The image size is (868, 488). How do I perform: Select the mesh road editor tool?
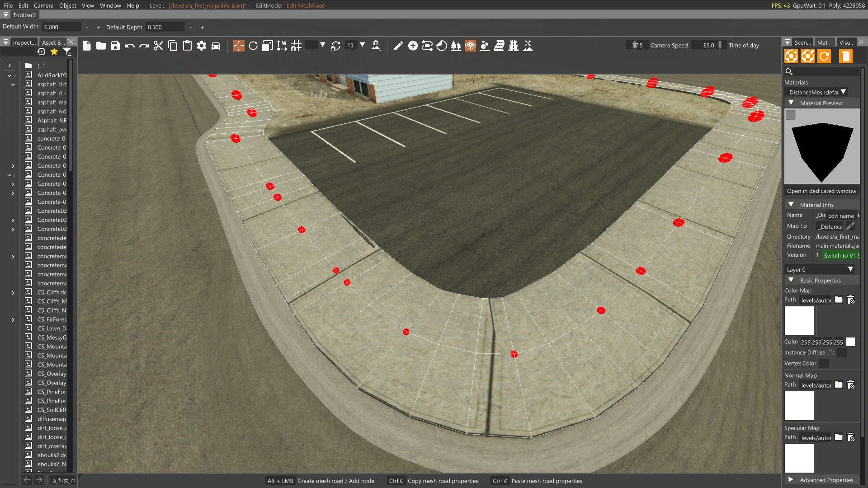point(470,46)
